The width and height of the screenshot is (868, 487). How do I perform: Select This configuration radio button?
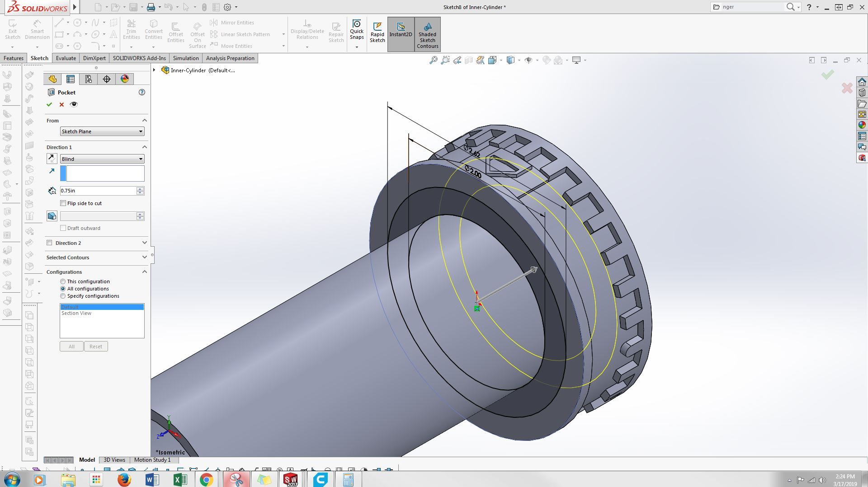coord(63,281)
